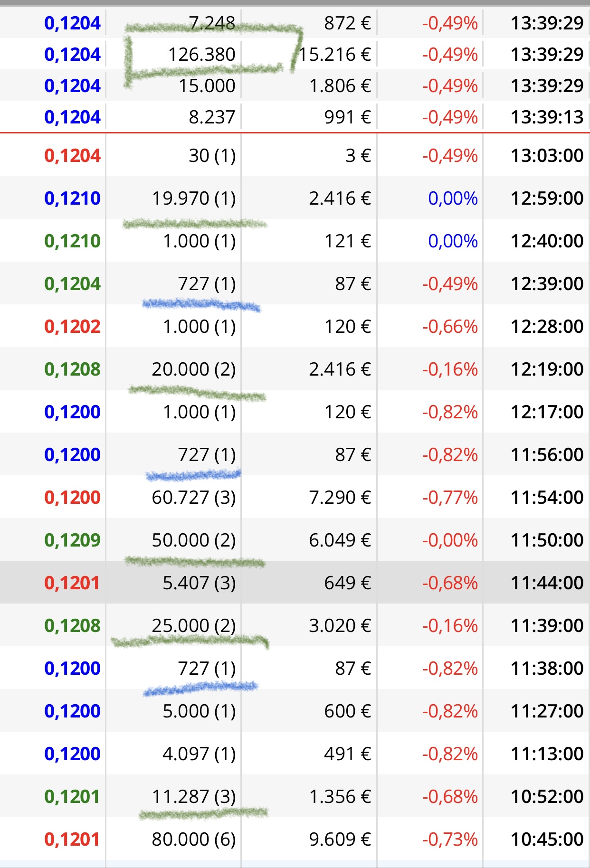Select the 126.380 volume trade row
This screenshot has width=590, height=868.
(x=295, y=54)
